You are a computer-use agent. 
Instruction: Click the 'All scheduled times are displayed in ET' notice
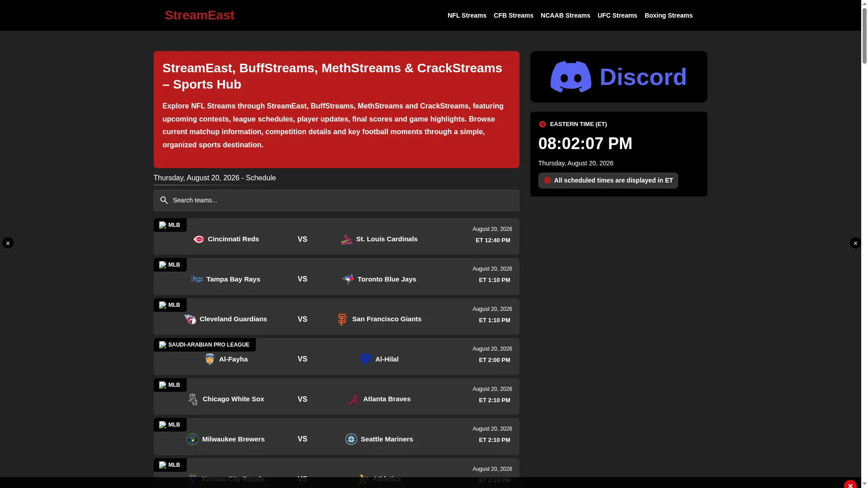click(x=608, y=180)
